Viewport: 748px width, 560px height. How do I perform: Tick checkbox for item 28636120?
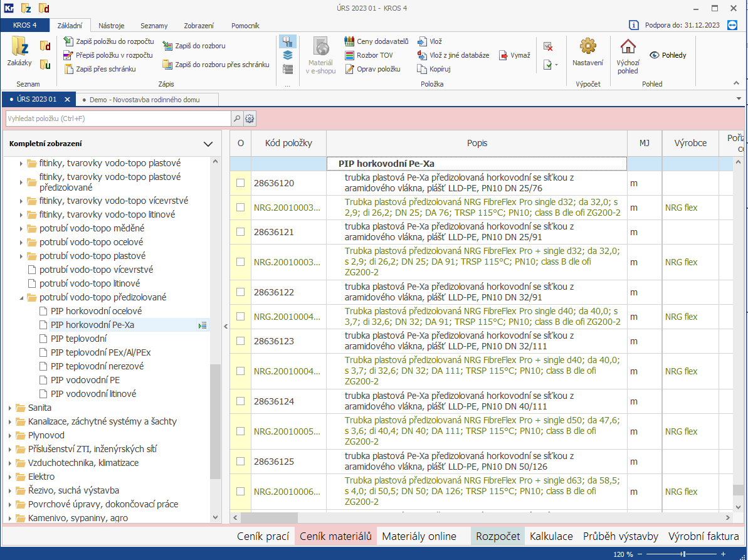pos(240,182)
